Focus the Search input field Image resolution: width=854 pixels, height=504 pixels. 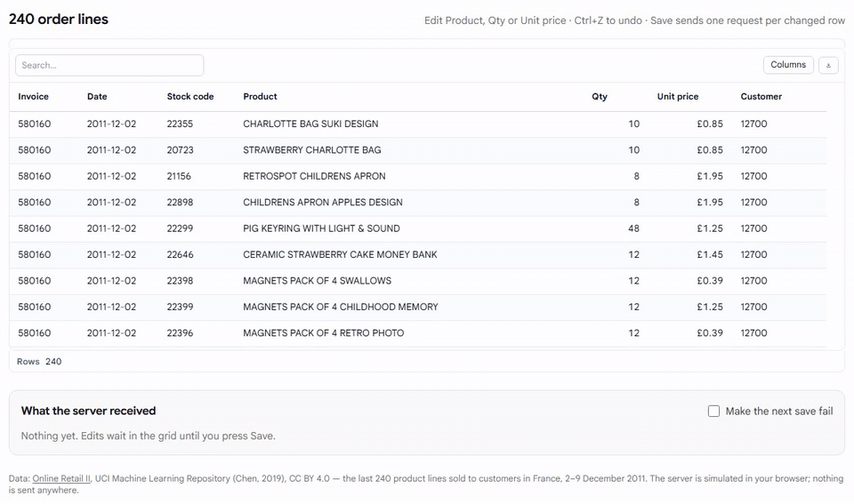coord(109,65)
